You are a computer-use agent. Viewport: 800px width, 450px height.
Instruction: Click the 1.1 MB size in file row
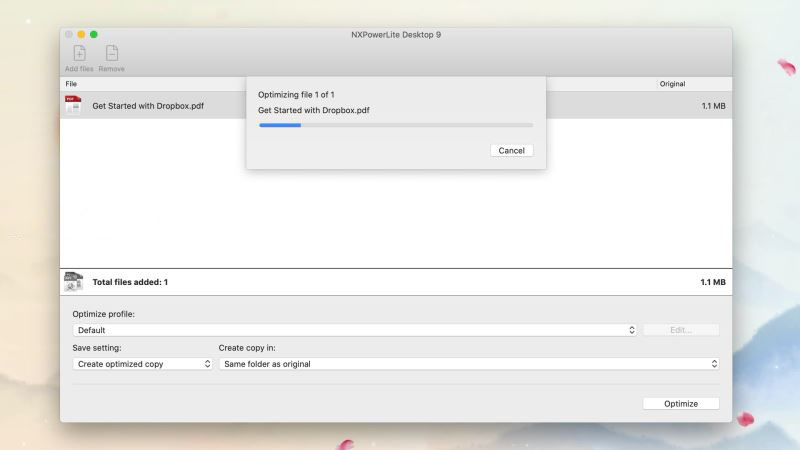click(x=713, y=106)
